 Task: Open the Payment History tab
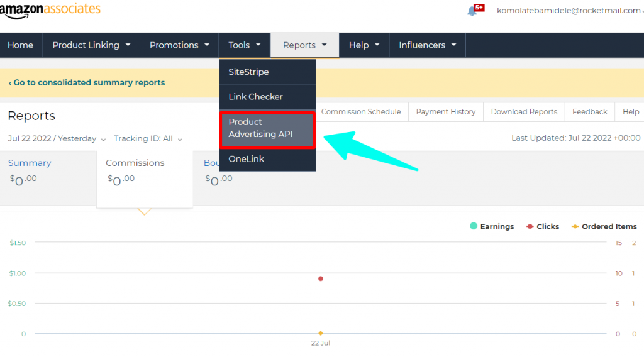446,112
